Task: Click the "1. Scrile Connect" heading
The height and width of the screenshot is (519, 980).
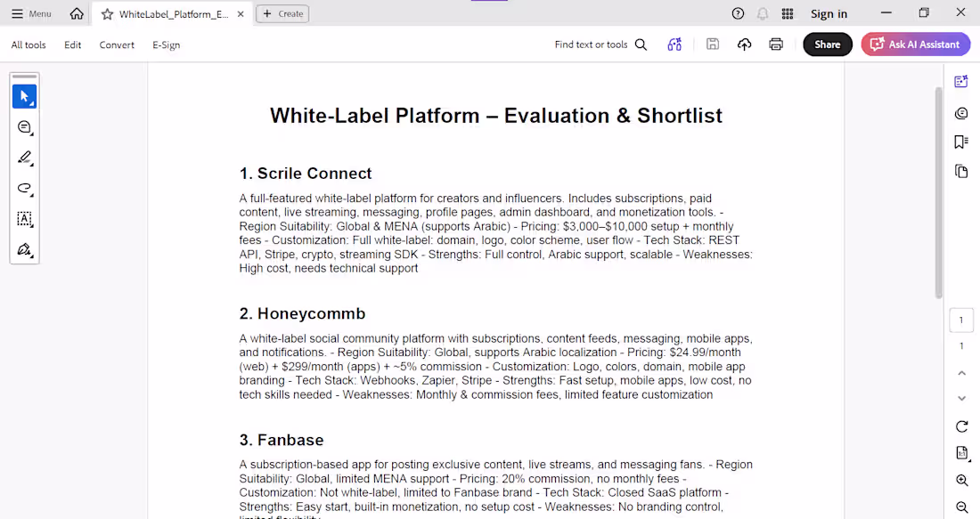Action: (x=305, y=174)
